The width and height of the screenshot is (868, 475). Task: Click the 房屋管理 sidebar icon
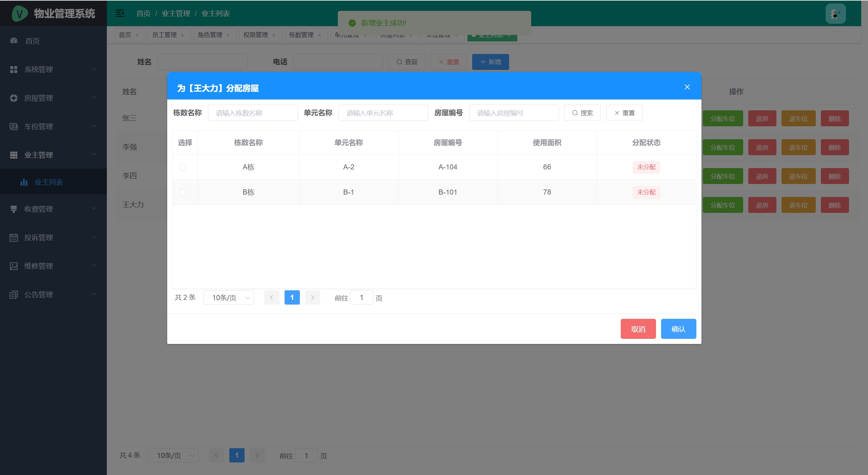(14, 98)
